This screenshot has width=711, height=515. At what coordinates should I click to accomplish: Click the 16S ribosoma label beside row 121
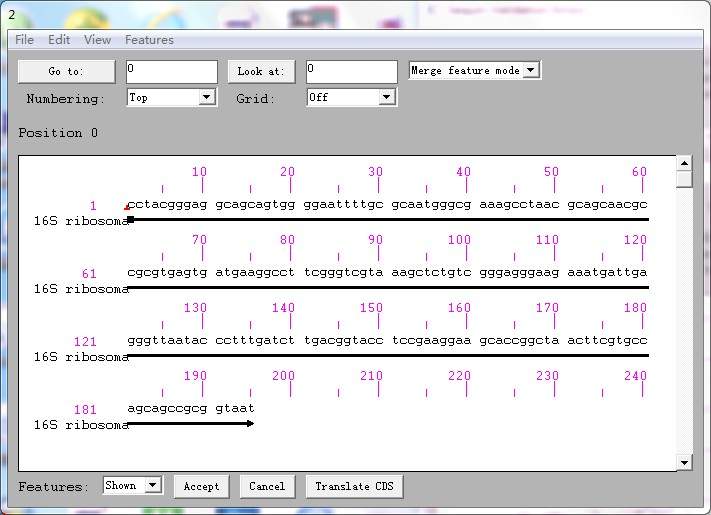(x=81, y=357)
